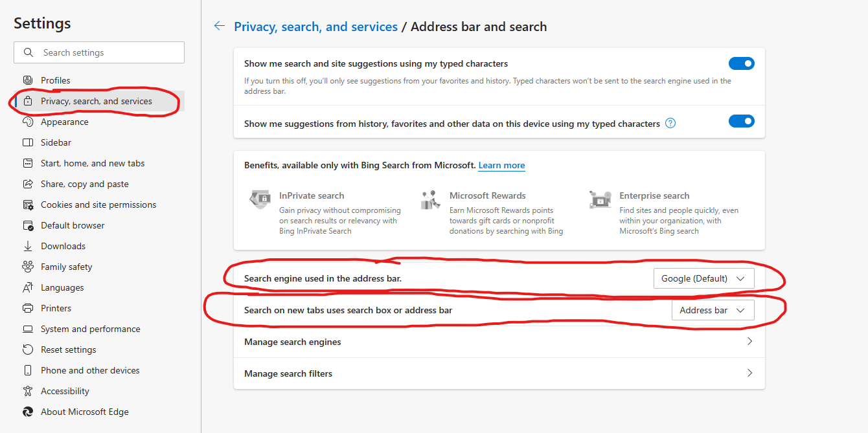Click the Family safety icon
The width and height of the screenshot is (868, 433).
click(28, 267)
